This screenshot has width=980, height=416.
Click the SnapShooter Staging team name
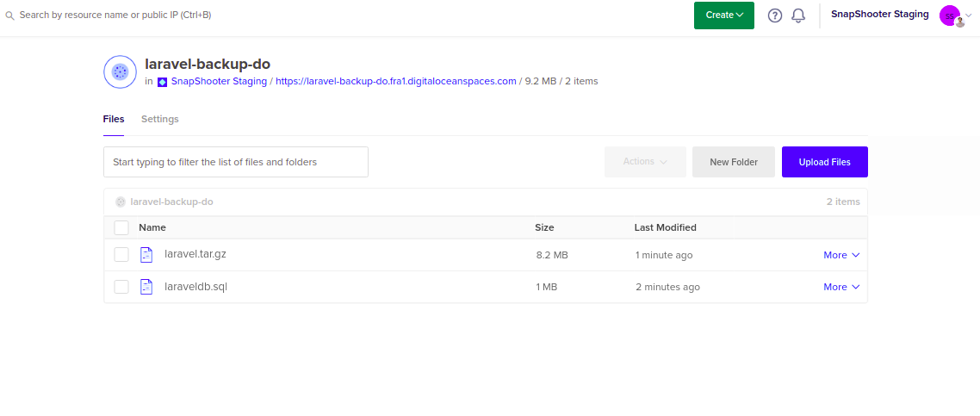879,15
